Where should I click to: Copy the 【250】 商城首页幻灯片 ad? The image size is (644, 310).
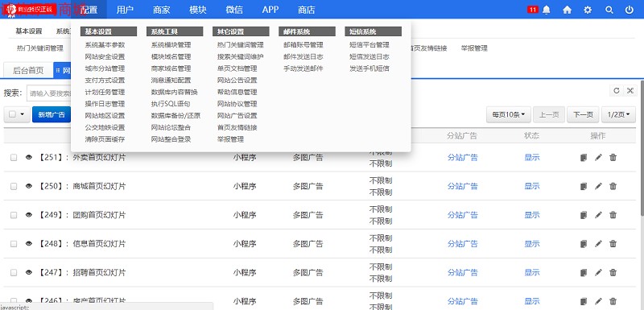pyautogui.click(x=584, y=186)
